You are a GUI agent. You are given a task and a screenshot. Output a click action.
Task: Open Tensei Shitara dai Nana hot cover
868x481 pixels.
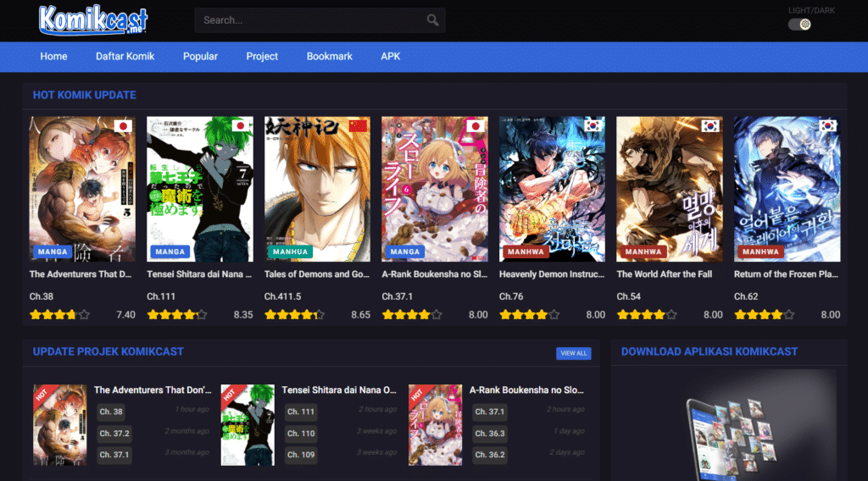pyautogui.click(x=200, y=189)
